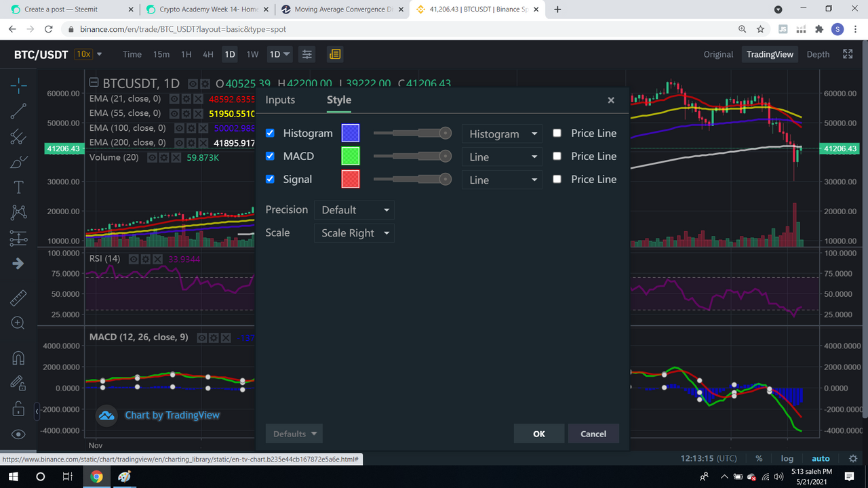Viewport: 868px width, 488px height.
Task: Switch to the Inputs tab
Action: pyautogui.click(x=280, y=100)
